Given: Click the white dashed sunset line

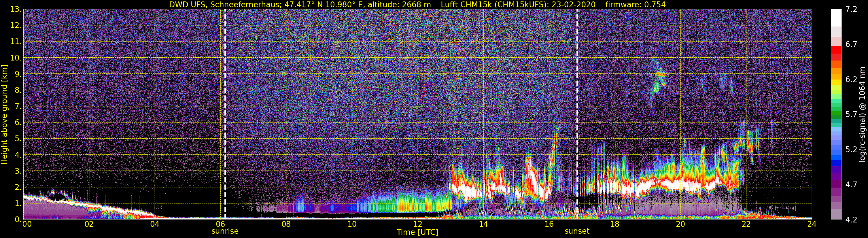Looking at the screenshot, I should pyautogui.click(x=577, y=114).
